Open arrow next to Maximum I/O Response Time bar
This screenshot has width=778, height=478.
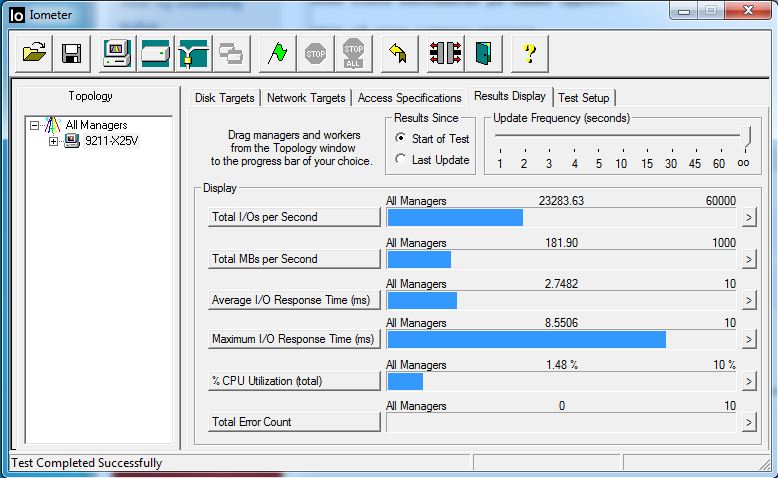pyautogui.click(x=749, y=340)
